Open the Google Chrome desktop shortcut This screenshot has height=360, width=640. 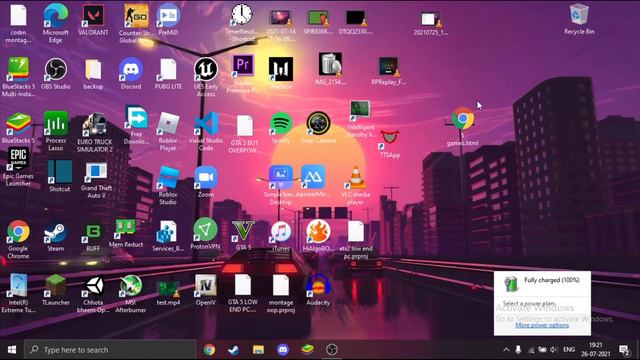pos(18,232)
